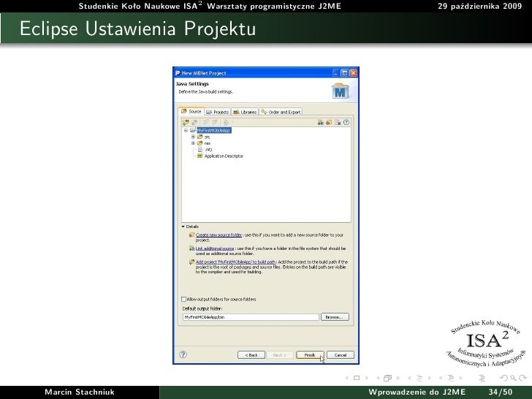
Task: Click the beamer go-back curved arrow icon
Action: tap(504, 378)
